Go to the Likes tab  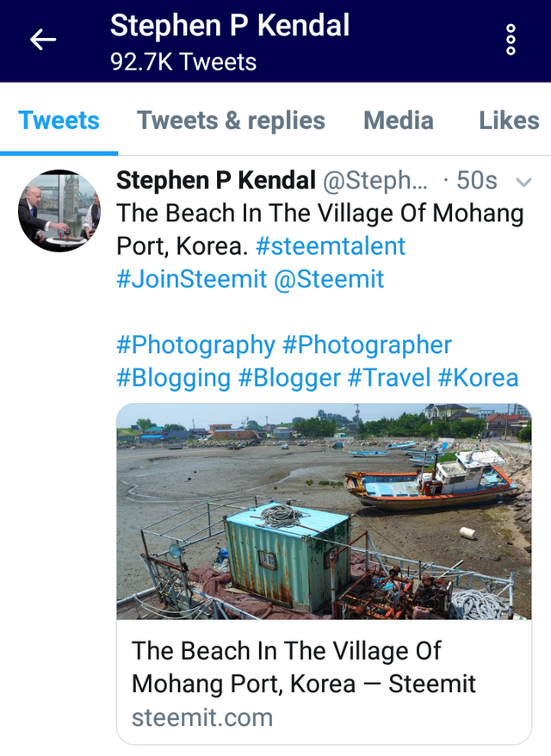pos(509,121)
